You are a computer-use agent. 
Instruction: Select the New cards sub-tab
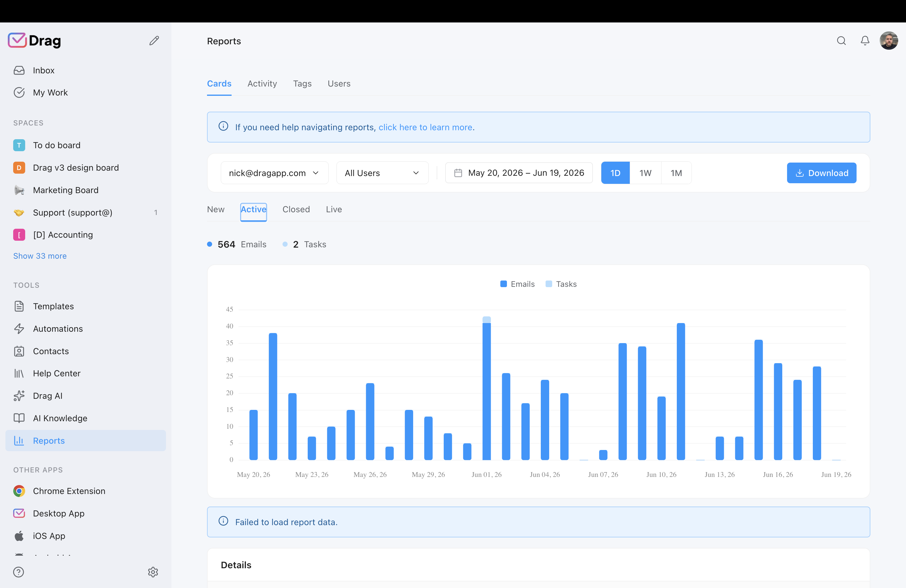tap(216, 210)
